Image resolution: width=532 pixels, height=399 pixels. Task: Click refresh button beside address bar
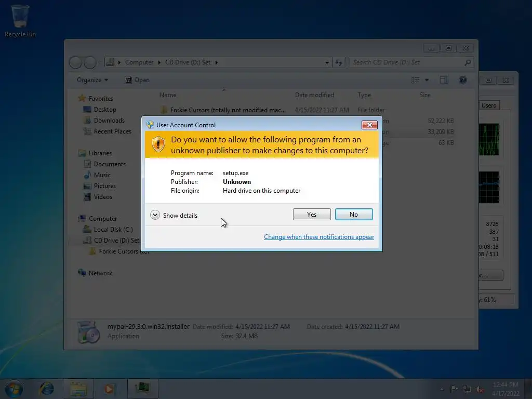[338, 62]
